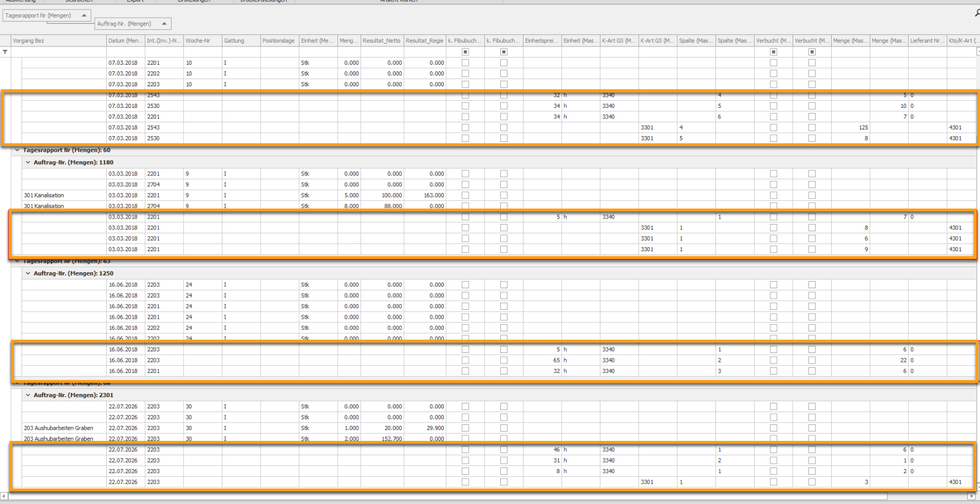Open search with the magnifier icon

(x=977, y=13)
